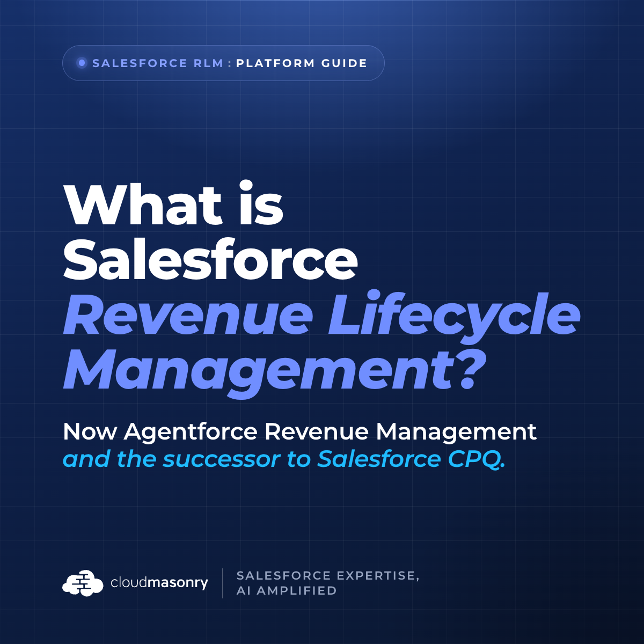The height and width of the screenshot is (644, 644).
Task: Click the "AI AMPLIFIED" tagline
Action: [287, 590]
